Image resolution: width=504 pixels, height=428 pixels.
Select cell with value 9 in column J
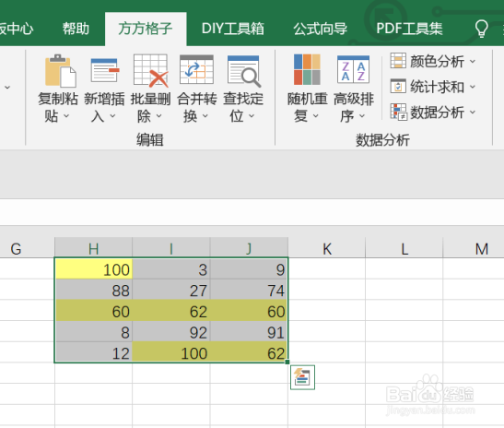tap(249, 268)
